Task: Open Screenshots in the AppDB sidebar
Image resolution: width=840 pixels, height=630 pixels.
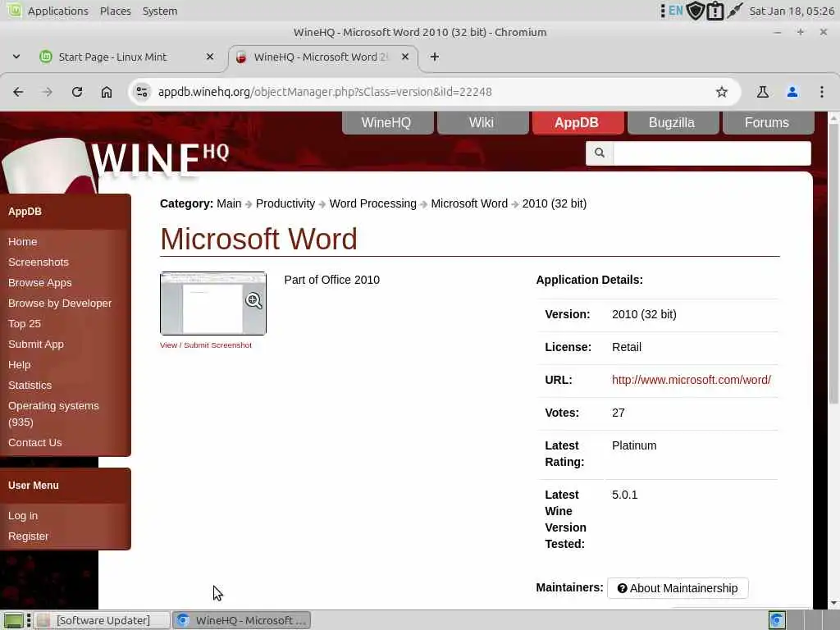Action: [x=38, y=262]
